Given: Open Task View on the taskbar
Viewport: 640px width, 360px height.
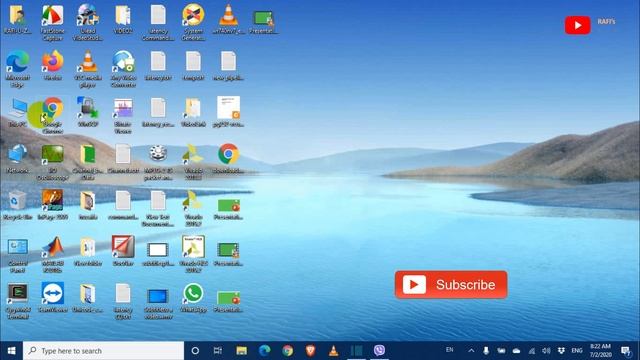Looking at the screenshot, I should pyautogui.click(x=218, y=351).
